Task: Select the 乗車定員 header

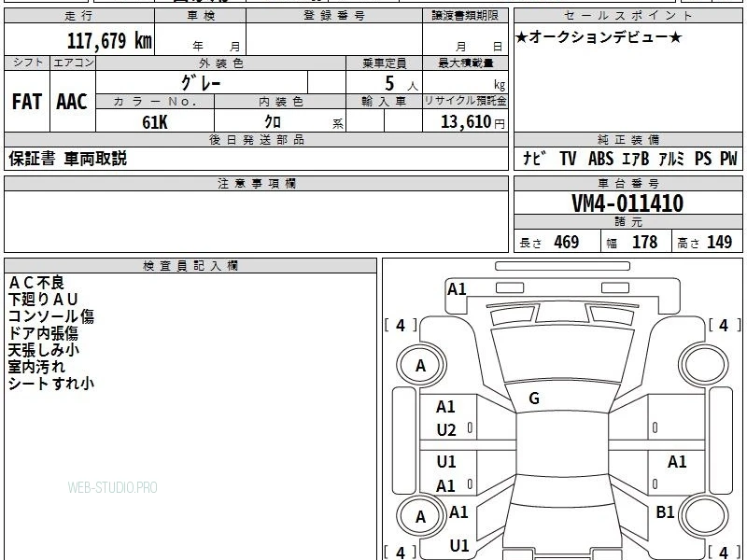Action: [384, 63]
